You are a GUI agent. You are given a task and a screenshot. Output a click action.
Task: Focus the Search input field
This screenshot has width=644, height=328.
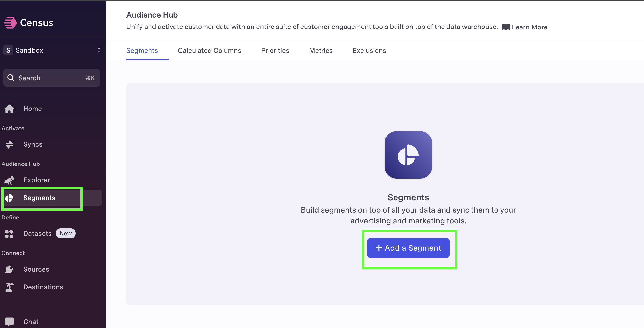coord(52,78)
